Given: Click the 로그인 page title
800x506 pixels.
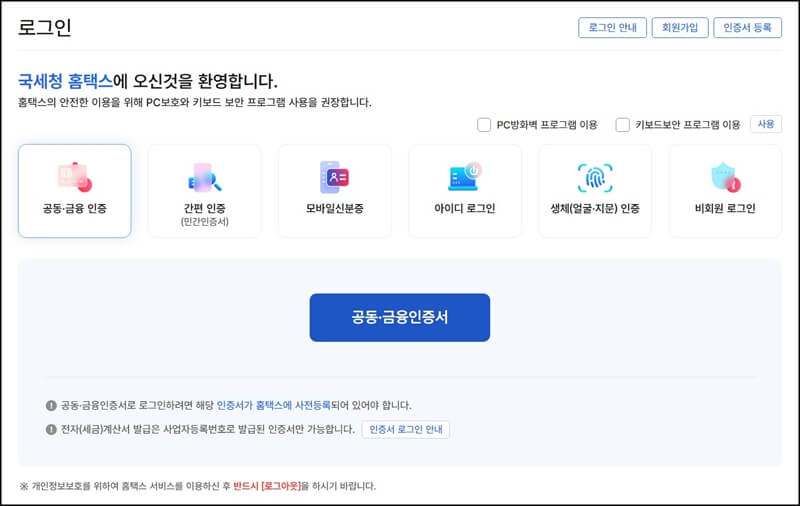Looking at the screenshot, I should point(45,28).
